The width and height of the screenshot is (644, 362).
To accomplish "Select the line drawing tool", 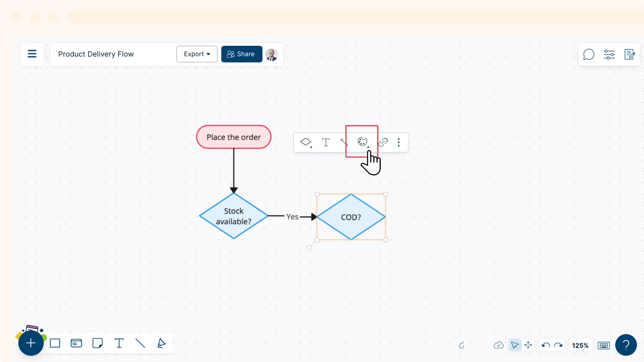I will (140, 343).
